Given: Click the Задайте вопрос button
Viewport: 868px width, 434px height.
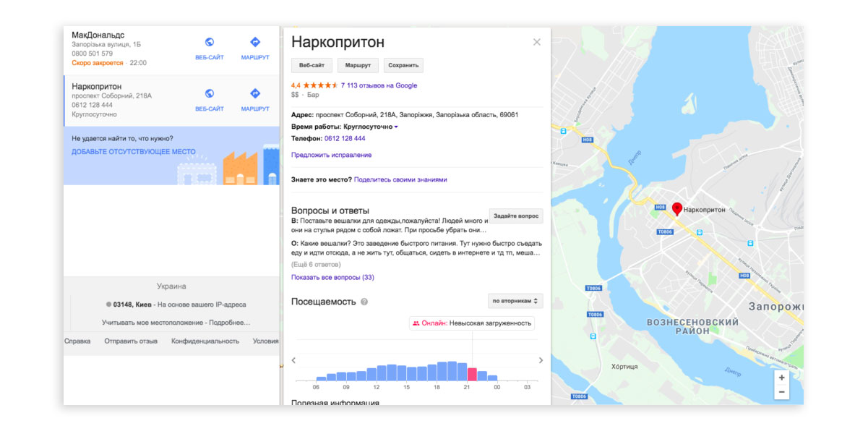Looking at the screenshot, I should [515, 216].
